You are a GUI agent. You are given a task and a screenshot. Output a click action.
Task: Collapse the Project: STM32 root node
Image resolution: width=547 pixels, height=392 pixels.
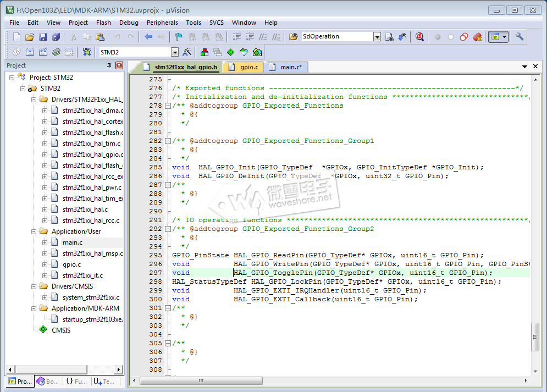[12, 78]
